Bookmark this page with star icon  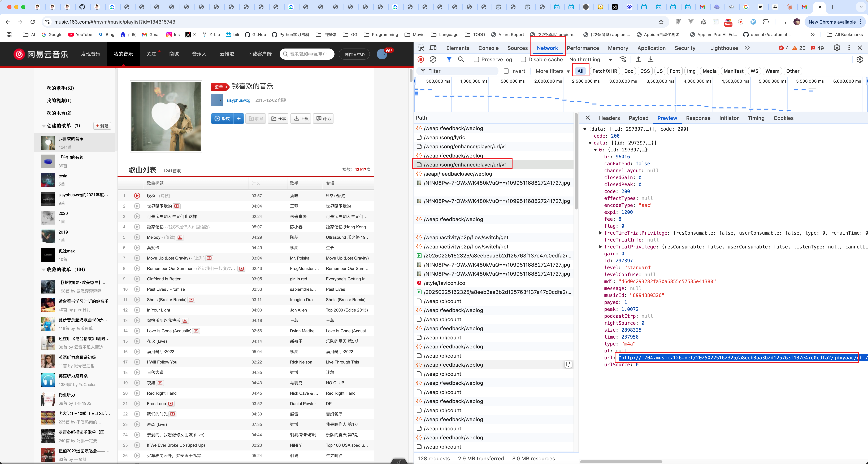click(661, 22)
